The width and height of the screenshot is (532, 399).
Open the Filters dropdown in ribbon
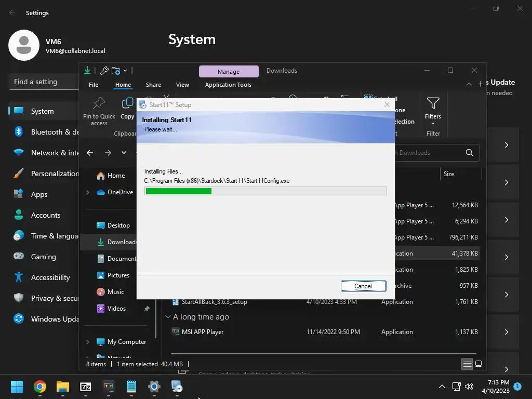pyautogui.click(x=433, y=111)
